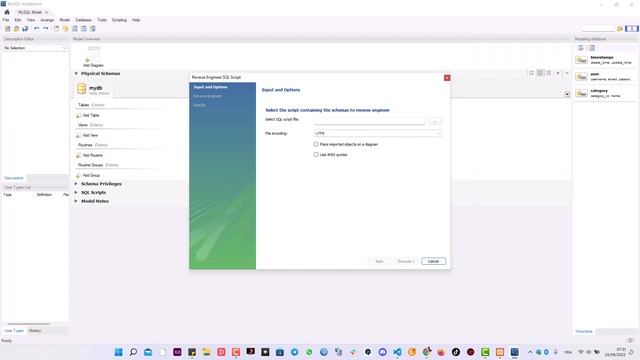Screen dimensions: 640x360
Task: Click the remove schema minus button
Action: click(567, 73)
